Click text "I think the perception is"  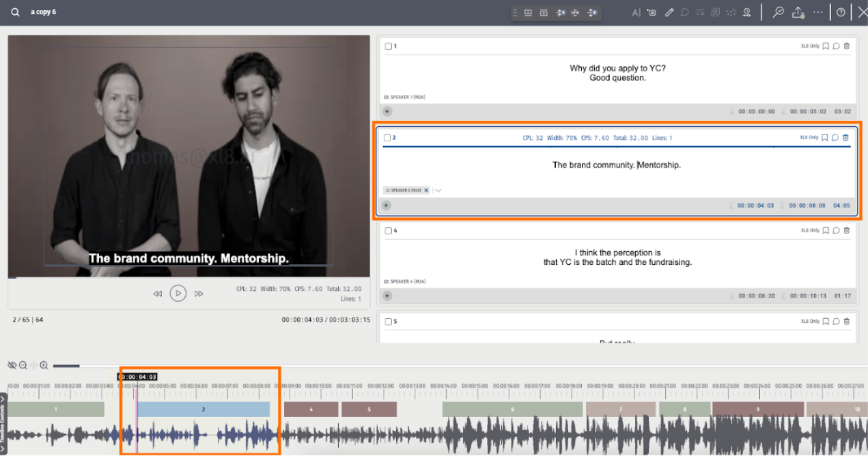pos(617,253)
